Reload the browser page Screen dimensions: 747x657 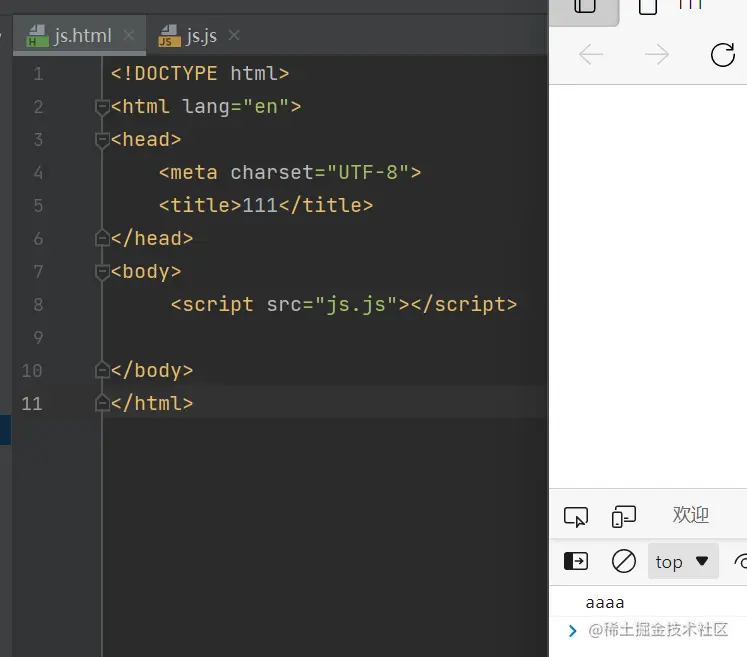point(723,54)
